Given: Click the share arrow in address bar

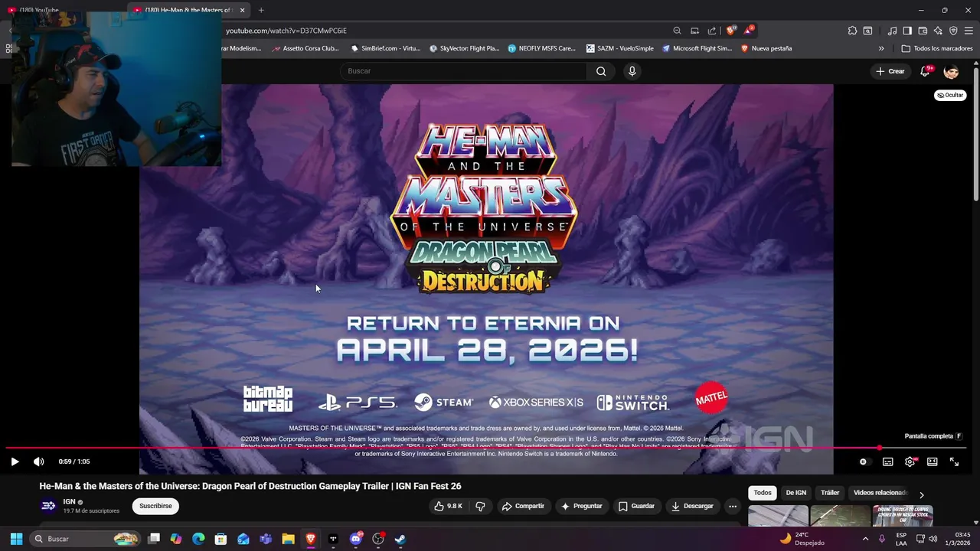Looking at the screenshot, I should pos(712,31).
